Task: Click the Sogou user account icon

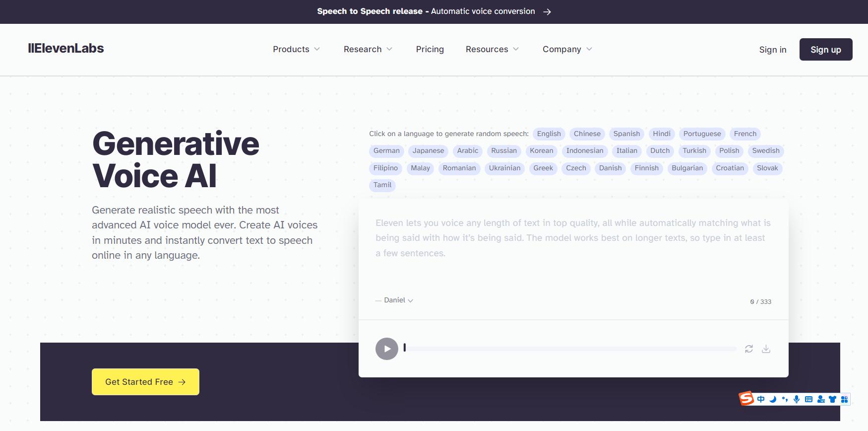Action: pyautogui.click(x=821, y=399)
